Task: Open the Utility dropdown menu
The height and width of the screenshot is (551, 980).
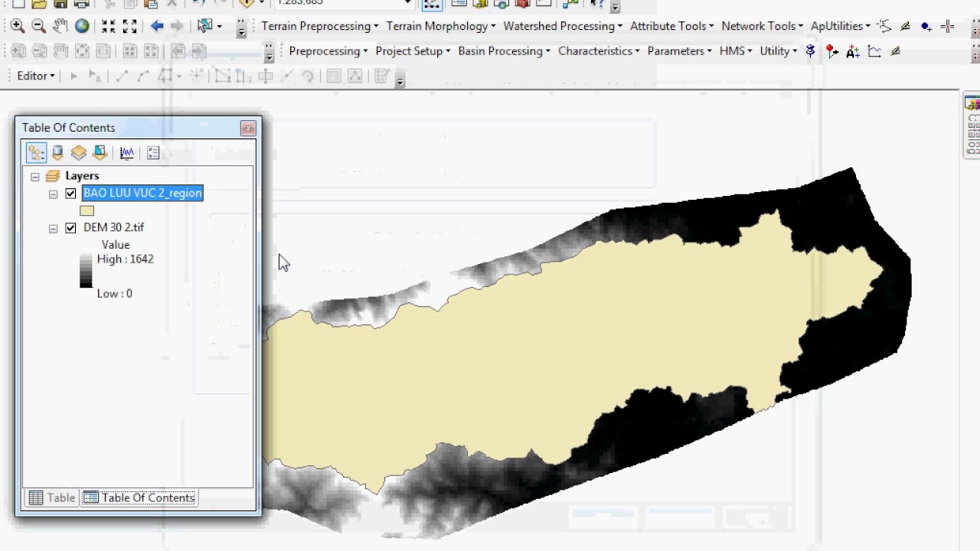Action: point(779,51)
